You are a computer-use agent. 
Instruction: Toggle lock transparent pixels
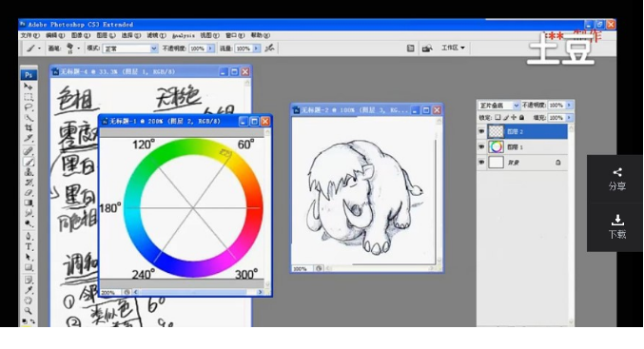[498, 117]
